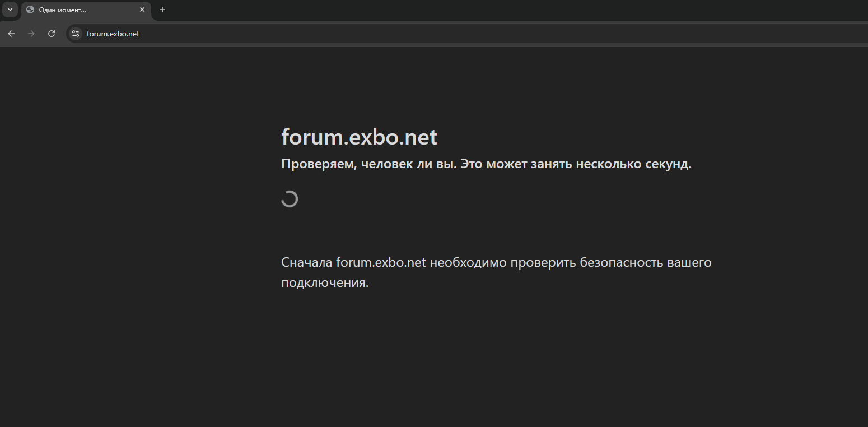Open site information icon in address bar
This screenshot has height=427, width=868.
coord(76,34)
